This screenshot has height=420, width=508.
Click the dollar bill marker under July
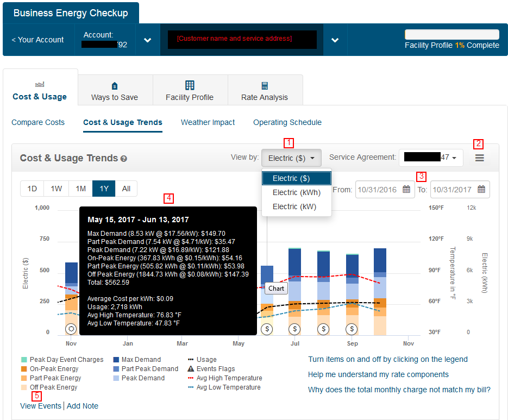[x=295, y=329]
